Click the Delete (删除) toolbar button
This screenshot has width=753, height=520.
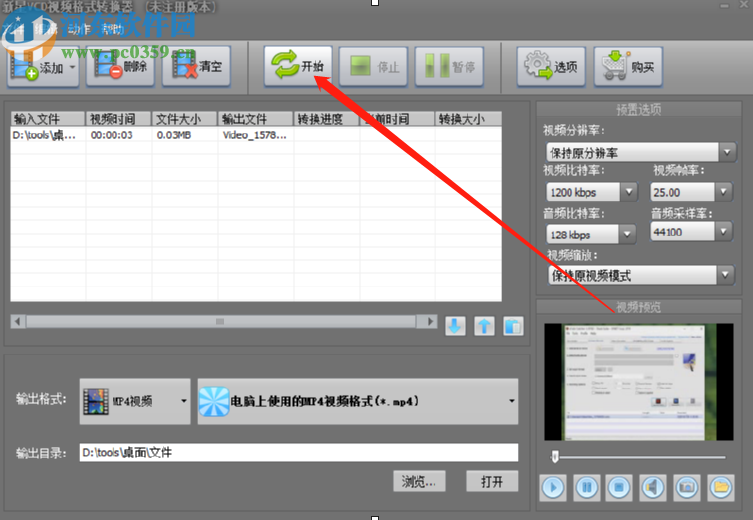(120, 67)
